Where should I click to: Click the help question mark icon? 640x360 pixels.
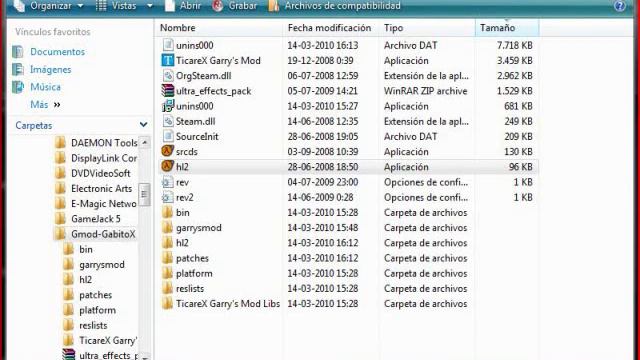[x=619, y=6]
